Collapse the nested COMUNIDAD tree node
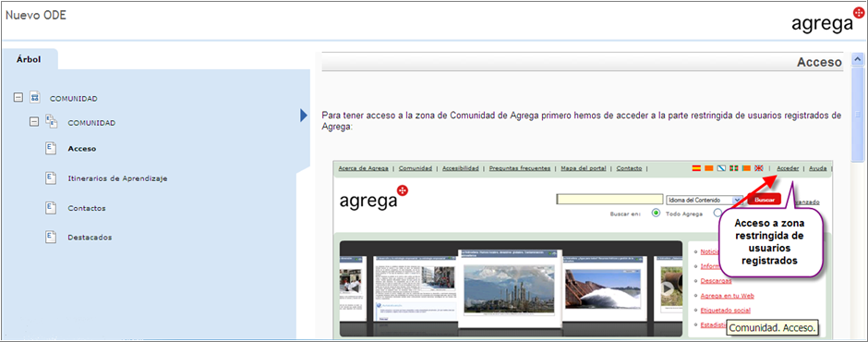This screenshot has height=342, width=868. [x=34, y=122]
